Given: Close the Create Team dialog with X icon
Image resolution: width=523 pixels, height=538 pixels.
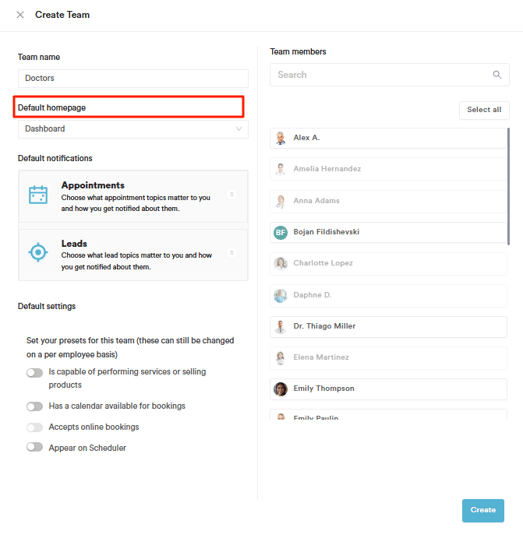Looking at the screenshot, I should [20, 15].
